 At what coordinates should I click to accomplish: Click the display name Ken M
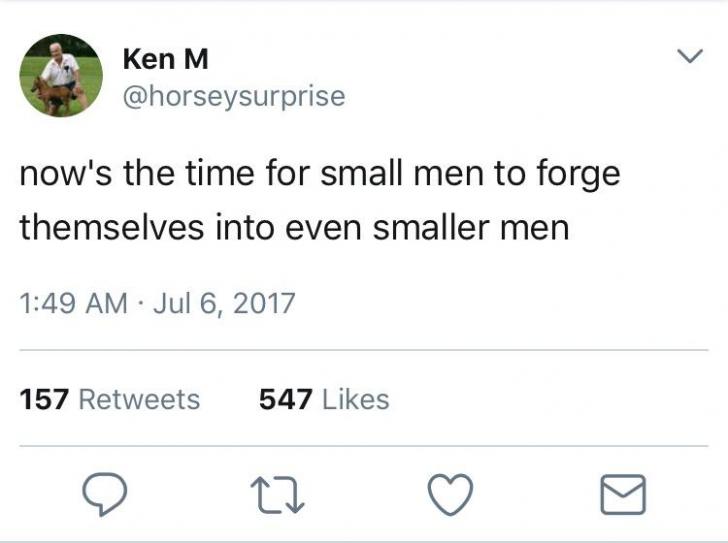pos(165,59)
